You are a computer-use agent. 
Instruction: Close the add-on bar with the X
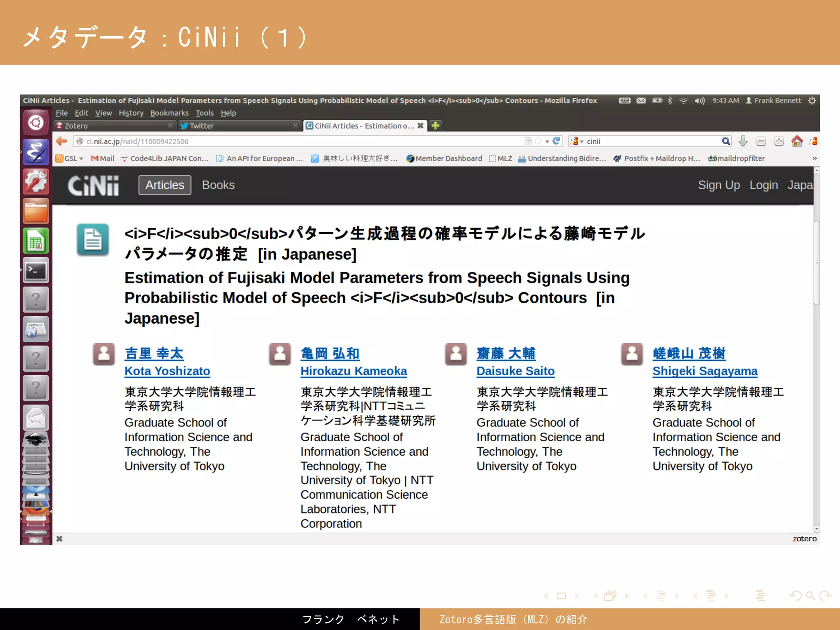point(59,539)
